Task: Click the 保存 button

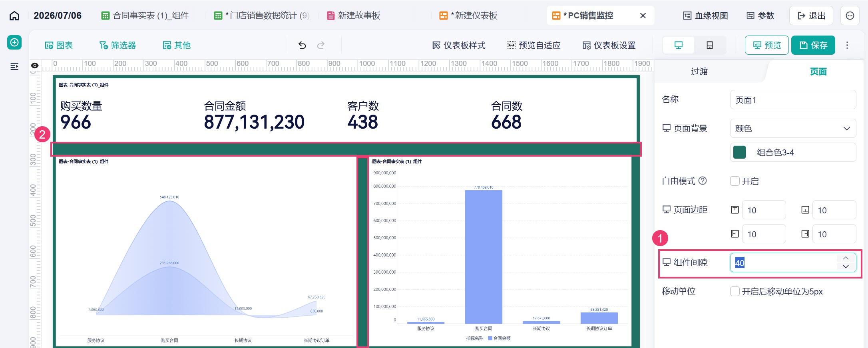Action: tap(813, 45)
